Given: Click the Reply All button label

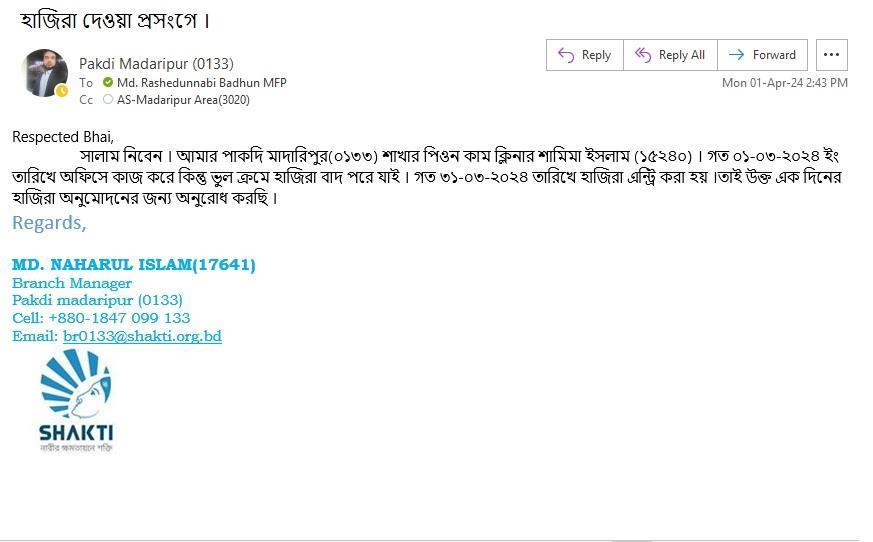Looking at the screenshot, I should click(x=681, y=55).
